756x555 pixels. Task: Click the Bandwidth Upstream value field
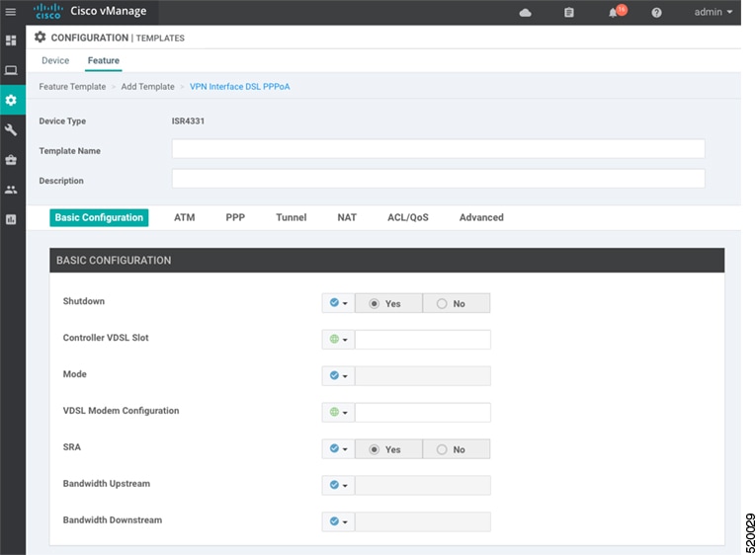pos(423,485)
